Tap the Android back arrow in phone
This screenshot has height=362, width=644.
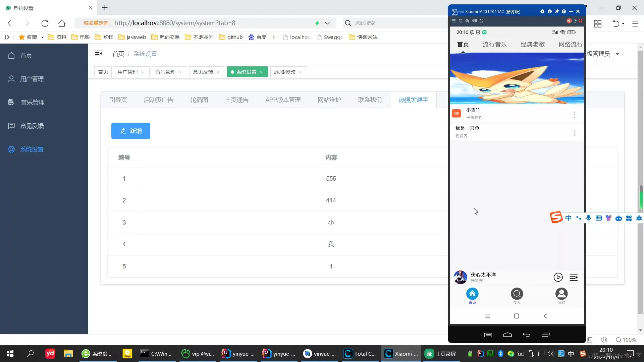[545, 316]
